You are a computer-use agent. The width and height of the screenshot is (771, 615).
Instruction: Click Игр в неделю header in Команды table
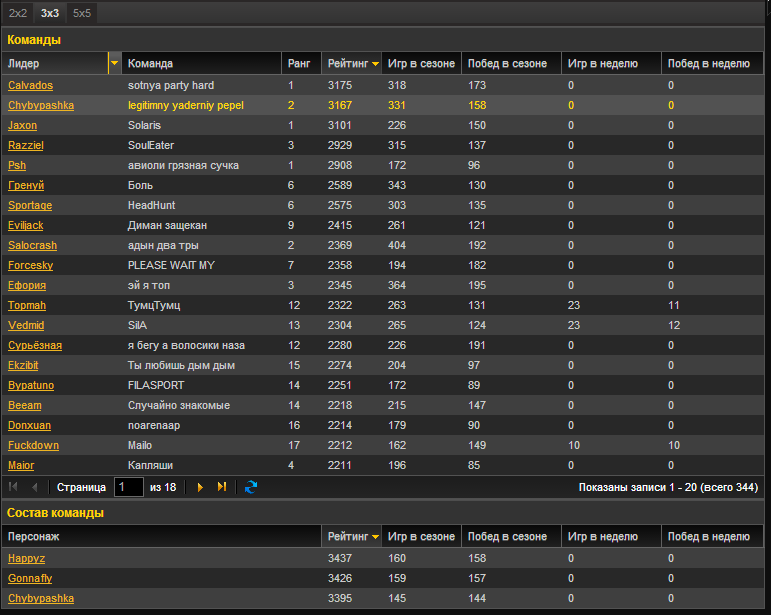point(611,63)
